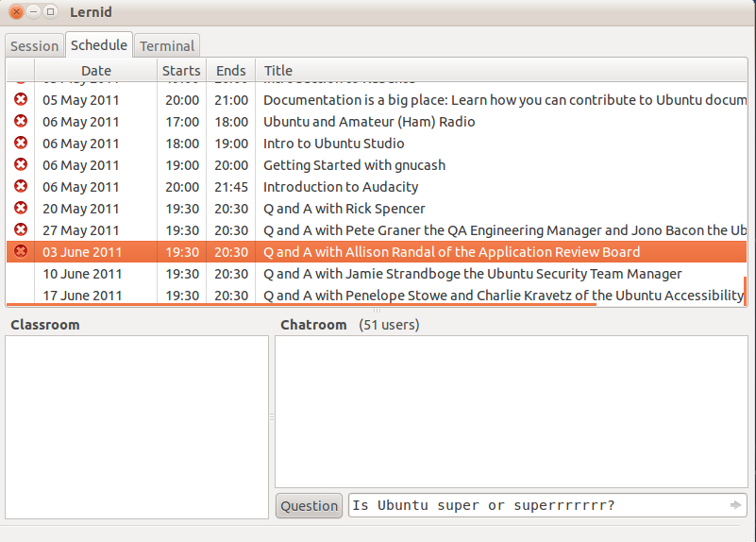Screen dimensions: 756x542
Task: Click the red X icon beside 03 June 2011
Action: coord(20,251)
